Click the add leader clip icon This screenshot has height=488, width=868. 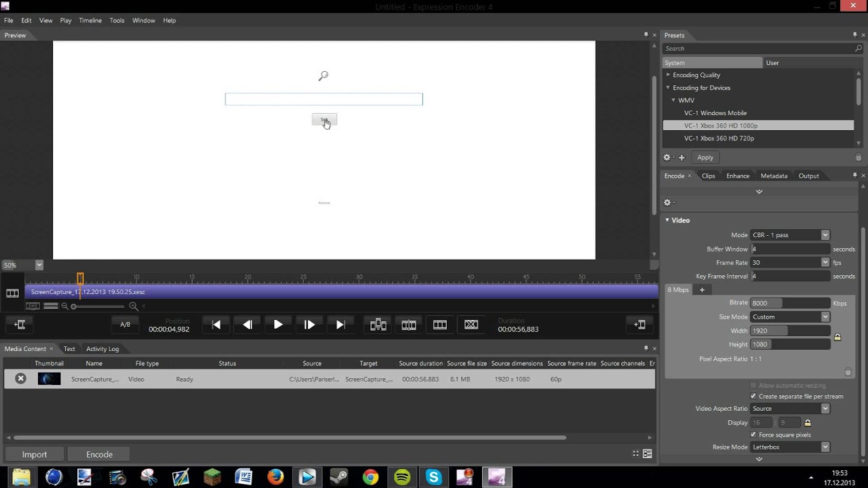[20, 325]
